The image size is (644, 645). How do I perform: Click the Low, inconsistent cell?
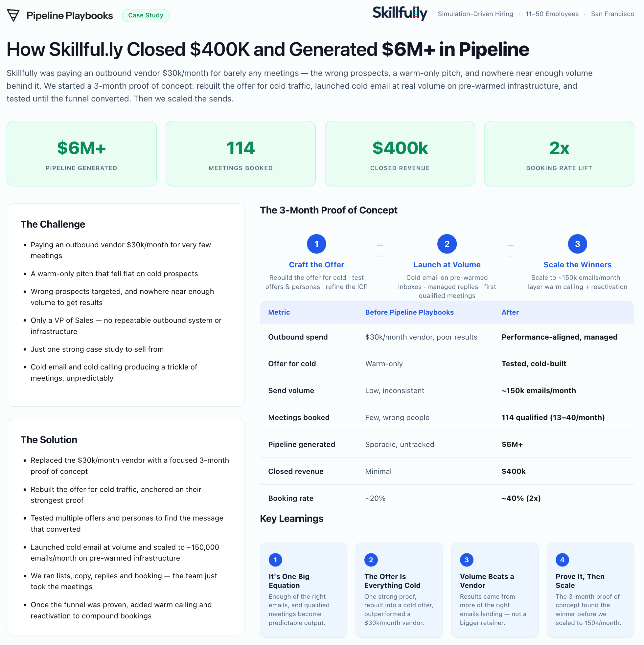pyautogui.click(x=395, y=390)
